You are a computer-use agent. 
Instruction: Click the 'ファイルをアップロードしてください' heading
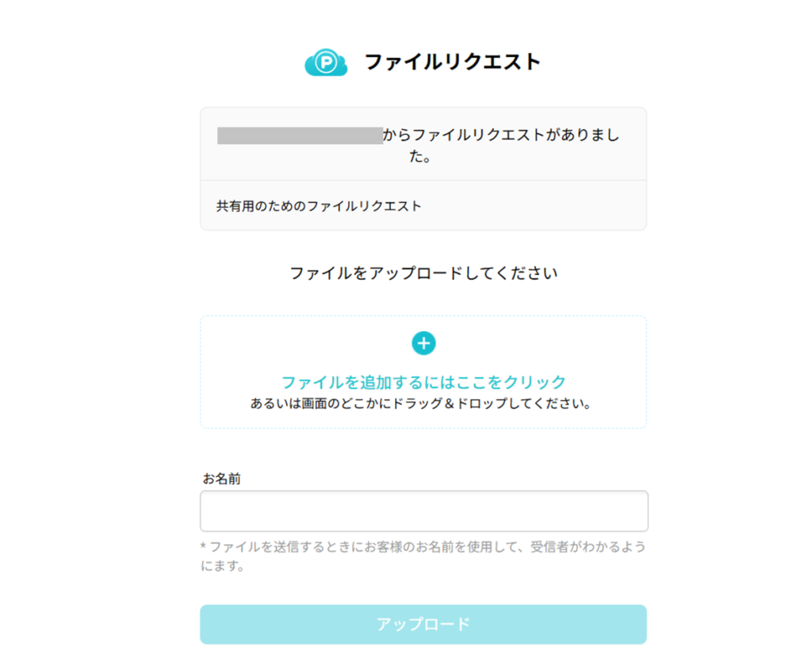[x=423, y=274]
